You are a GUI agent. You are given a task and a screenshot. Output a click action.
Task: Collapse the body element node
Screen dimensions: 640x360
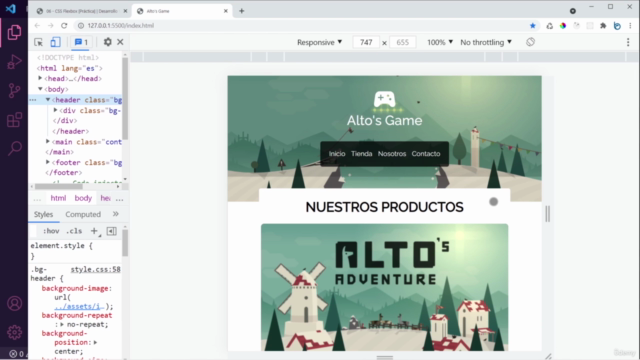[40, 89]
